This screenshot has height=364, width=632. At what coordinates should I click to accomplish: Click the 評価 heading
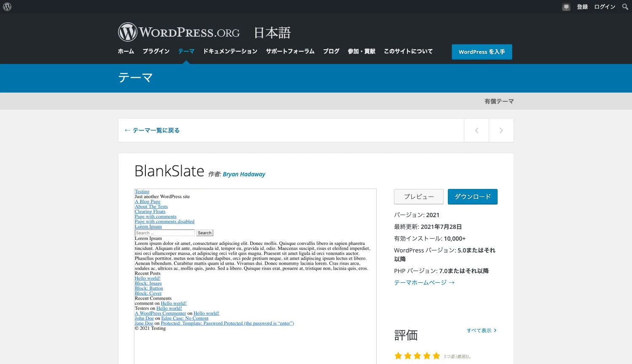click(x=406, y=335)
